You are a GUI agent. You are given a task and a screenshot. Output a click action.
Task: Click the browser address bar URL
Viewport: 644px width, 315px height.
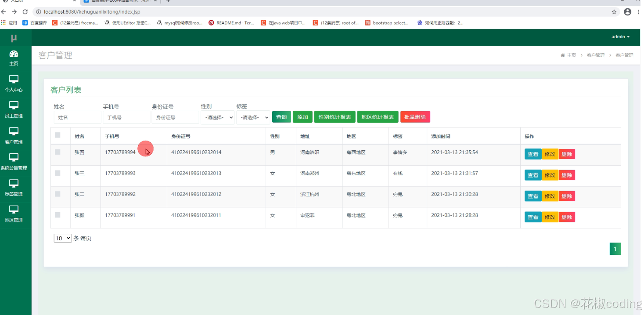click(x=92, y=12)
